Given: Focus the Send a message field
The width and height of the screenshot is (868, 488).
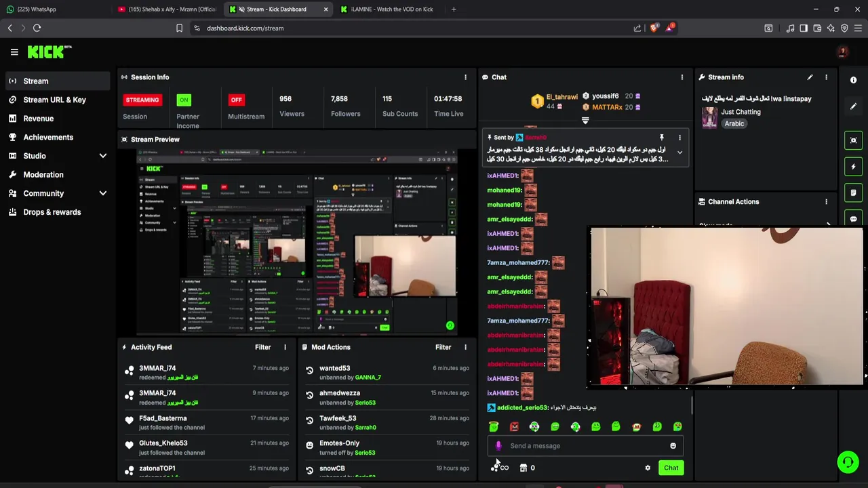Looking at the screenshot, I should tap(584, 446).
